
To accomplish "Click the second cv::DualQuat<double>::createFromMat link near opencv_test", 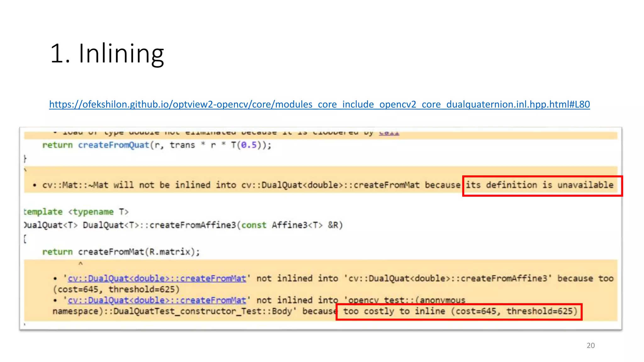I will tap(157, 300).
